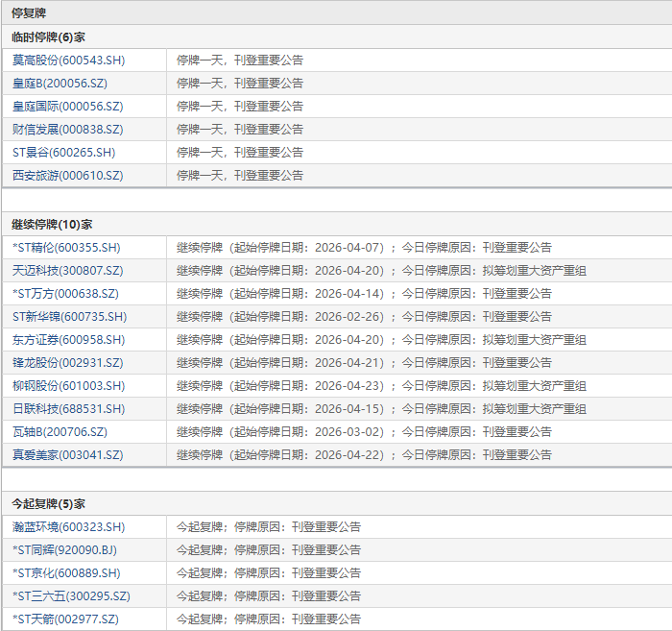Open the 西安旅游(000610.SZ) stock link
The image size is (672, 631).
pyautogui.click(x=68, y=176)
